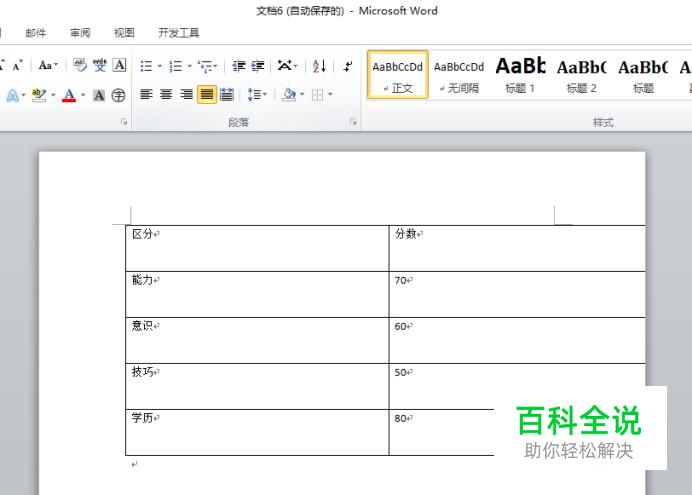Apply the 无间隔 style

[x=459, y=75]
